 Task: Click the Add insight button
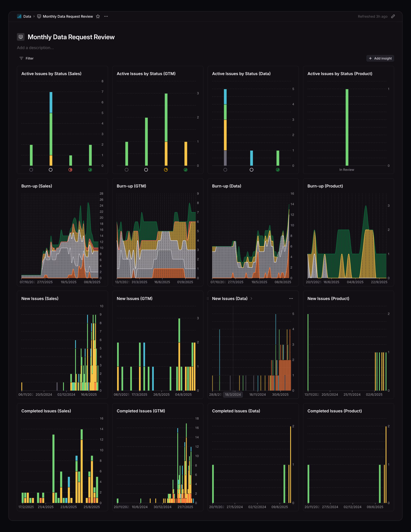(380, 58)
